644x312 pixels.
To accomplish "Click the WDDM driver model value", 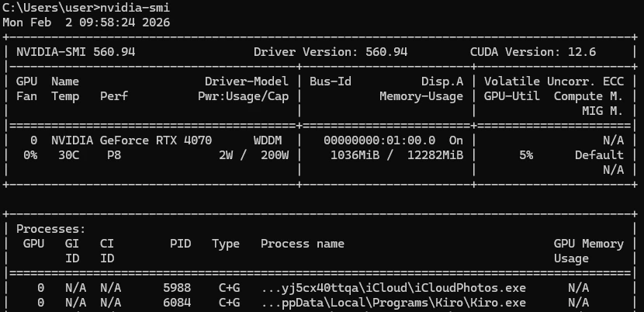I will tap(268, 140).
